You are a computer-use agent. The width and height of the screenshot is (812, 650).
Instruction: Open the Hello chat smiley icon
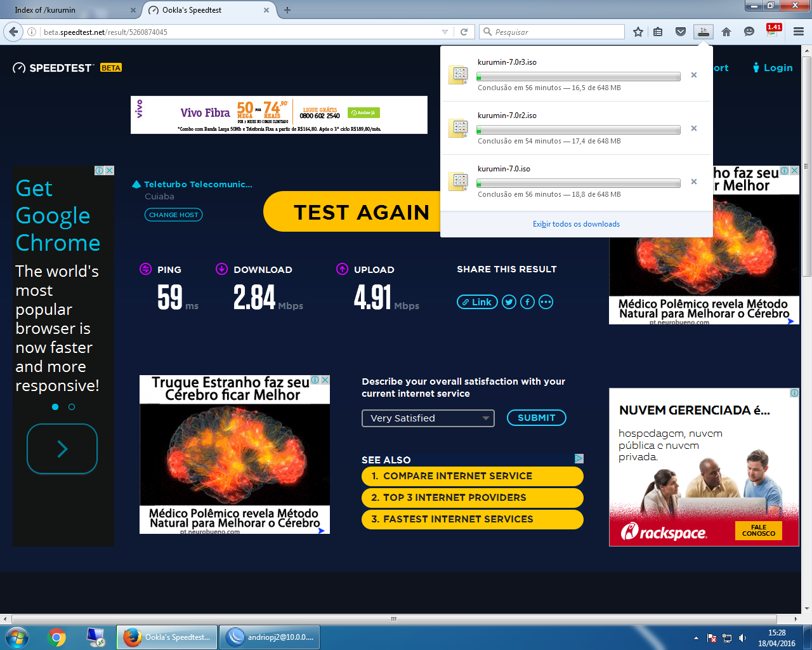click(749, 32)
